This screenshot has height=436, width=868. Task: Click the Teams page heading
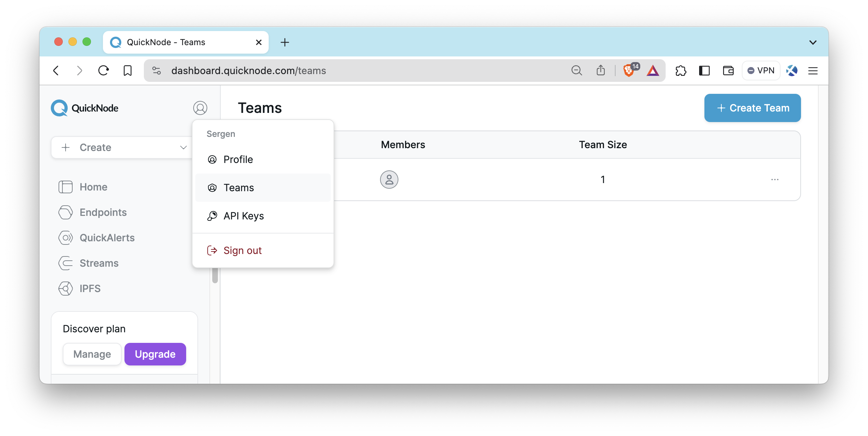point(260,108)
